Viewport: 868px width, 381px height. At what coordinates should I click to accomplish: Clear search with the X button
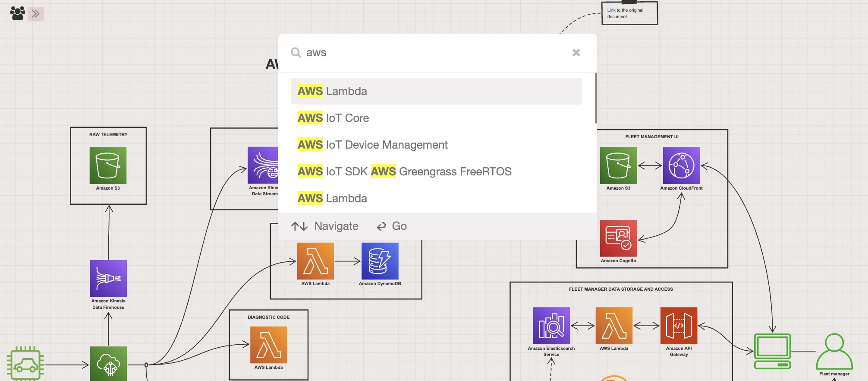click(576, 53)
